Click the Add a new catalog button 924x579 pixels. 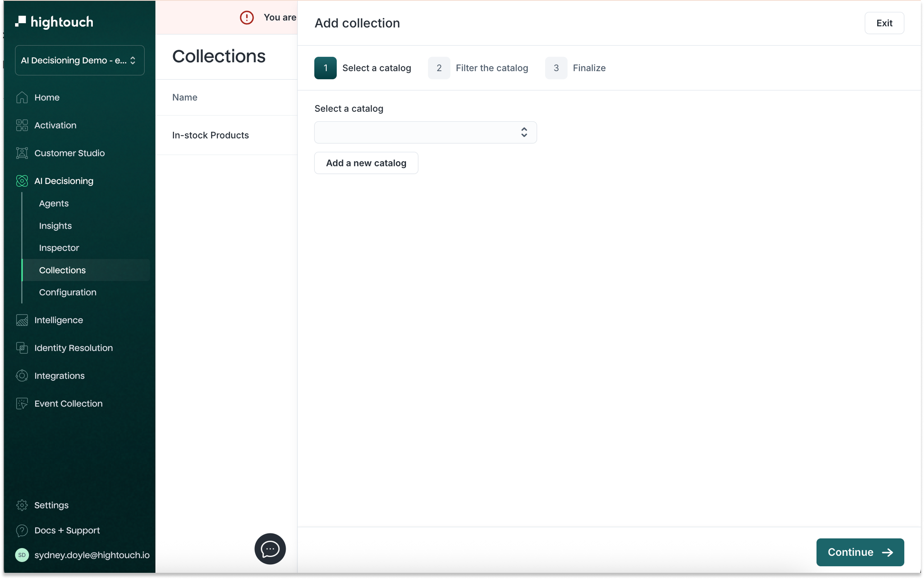point(366,163)
